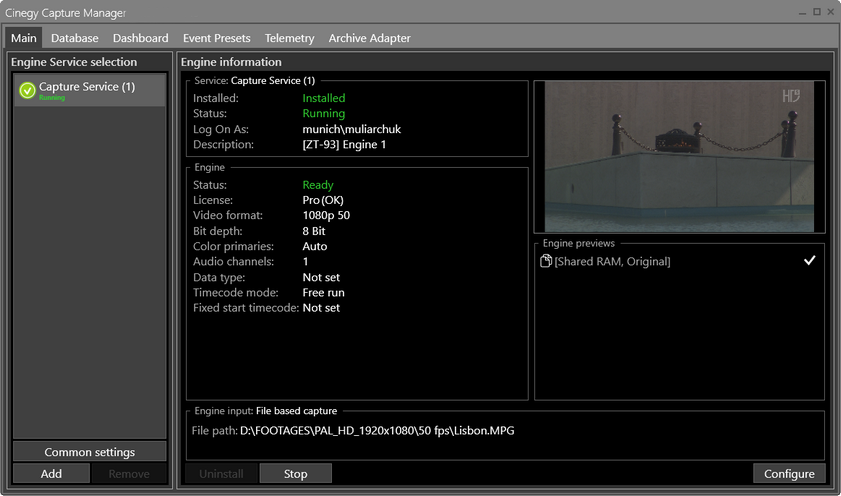This screenshot has height=496, width=841.
Task: Open Common settings
Action: click(x=90, y=452)
